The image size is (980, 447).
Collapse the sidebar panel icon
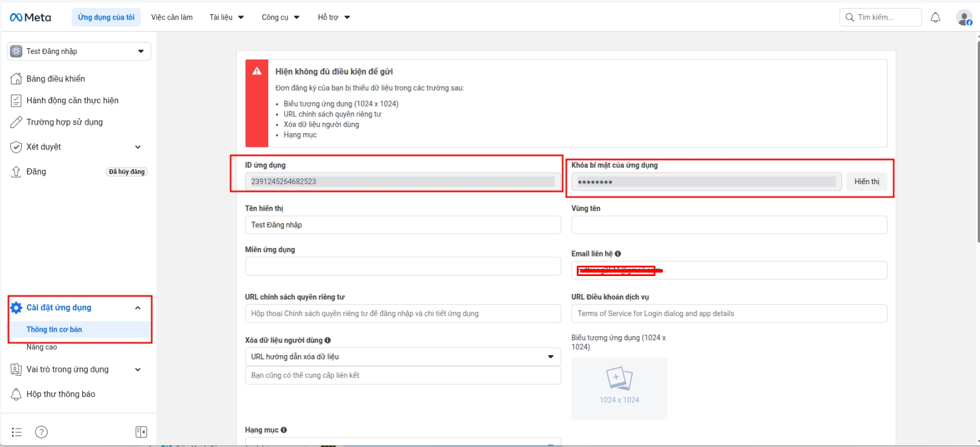pos(141,432)
